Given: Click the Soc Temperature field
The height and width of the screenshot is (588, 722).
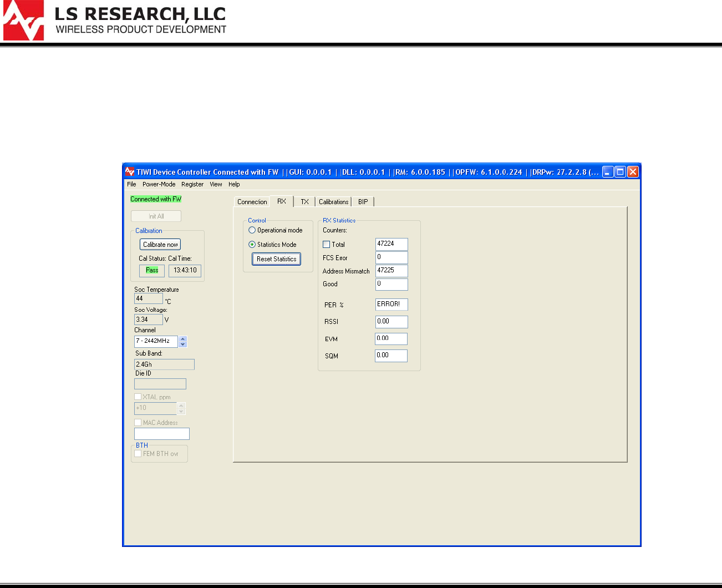Looking at the screenshot, I should click(149, 298).
